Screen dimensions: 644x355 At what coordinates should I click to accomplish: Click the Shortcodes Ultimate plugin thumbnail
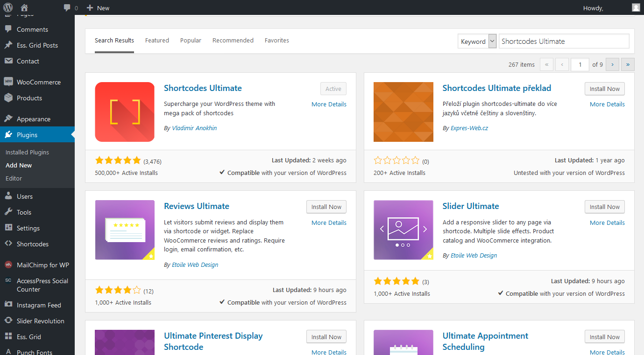(x=125, y=112)
